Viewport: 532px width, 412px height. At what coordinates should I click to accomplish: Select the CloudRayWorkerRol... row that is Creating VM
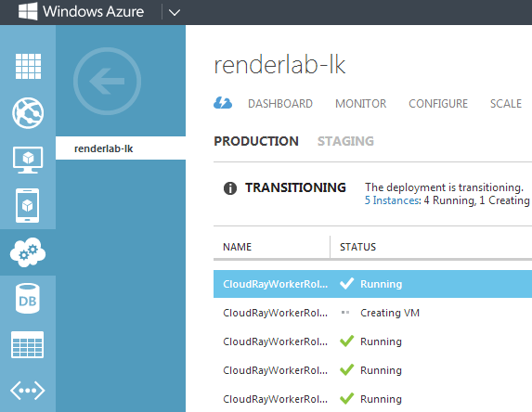pyautogui.click(x=372, y=313)
